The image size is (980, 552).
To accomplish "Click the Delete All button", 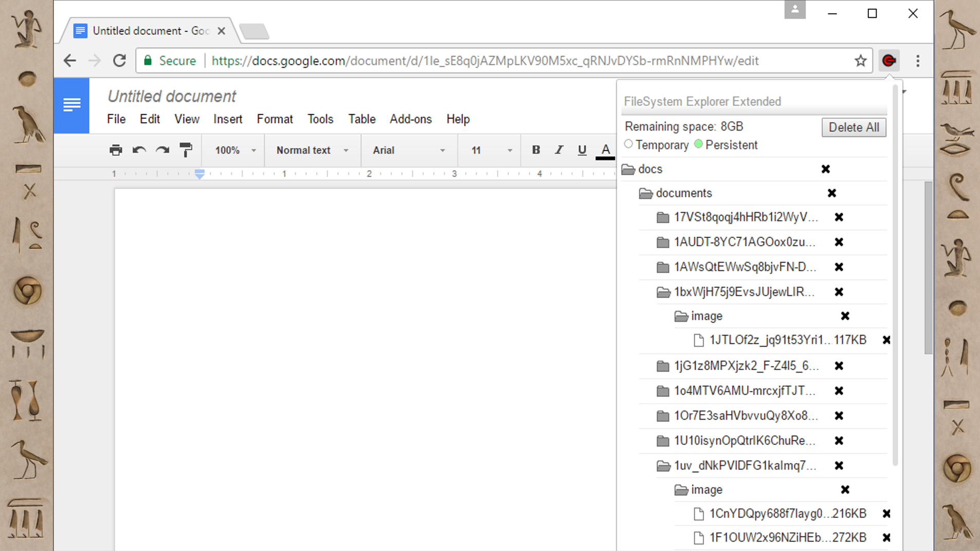I will click(x=854, y=127).
